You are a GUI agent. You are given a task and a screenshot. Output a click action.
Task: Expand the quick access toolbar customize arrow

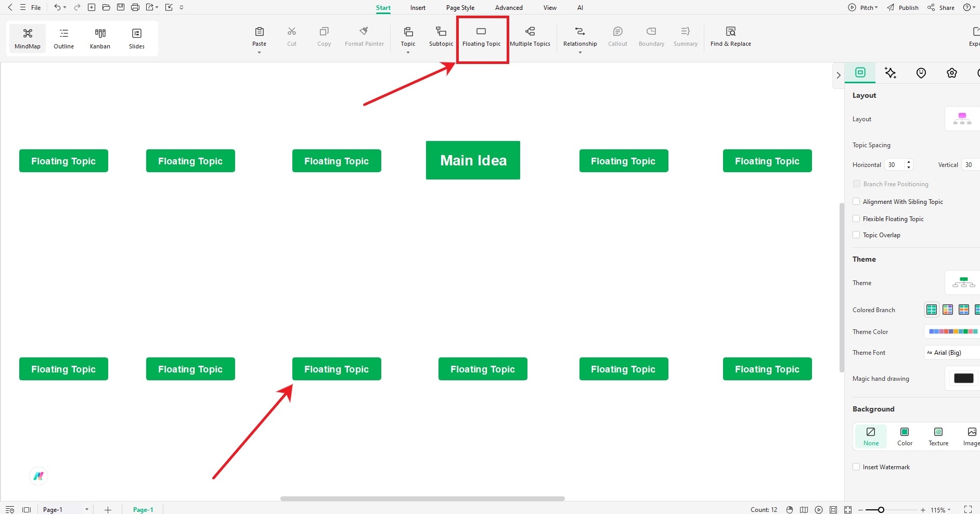(182, 7)
